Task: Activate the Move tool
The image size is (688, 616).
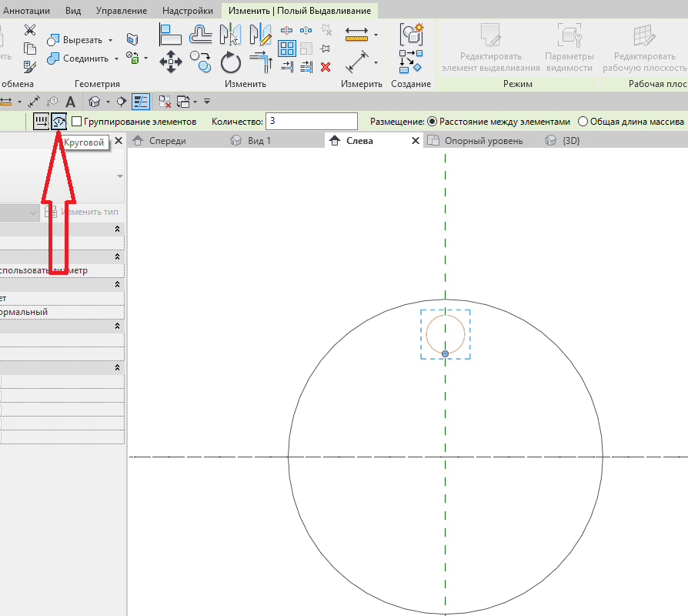Action: (x=171, y=62)
